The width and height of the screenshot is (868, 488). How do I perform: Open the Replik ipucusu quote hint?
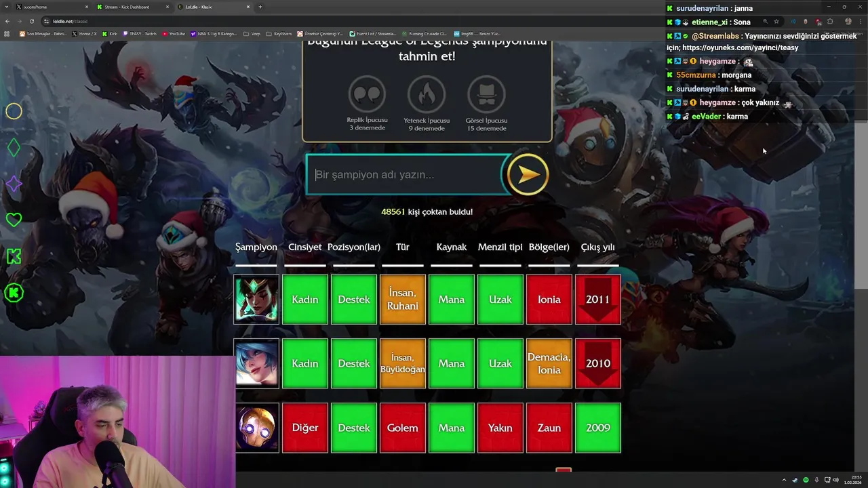367,94
